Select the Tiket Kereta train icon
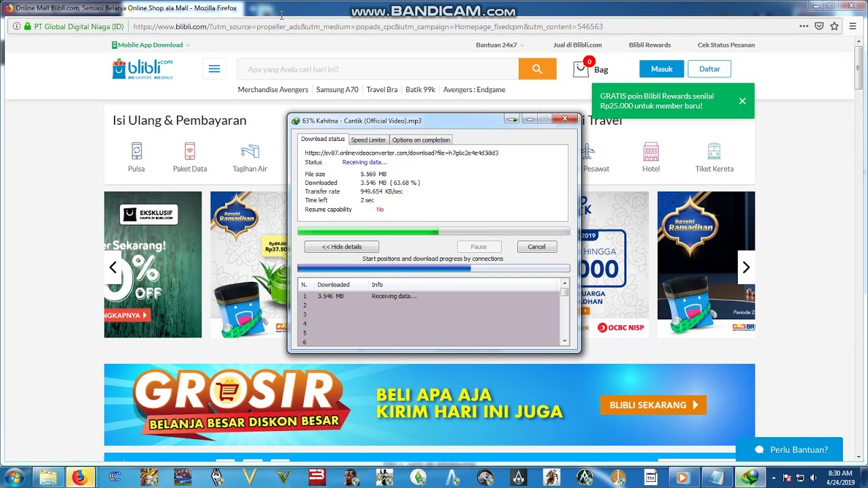The height and width of the screenshot is (488, 868). tap(714, 151)
